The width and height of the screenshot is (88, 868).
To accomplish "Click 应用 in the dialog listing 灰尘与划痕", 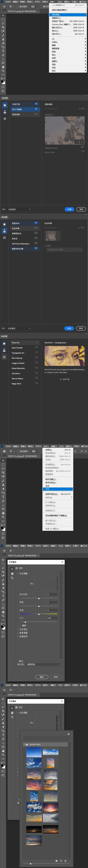I will coord(70,209).
